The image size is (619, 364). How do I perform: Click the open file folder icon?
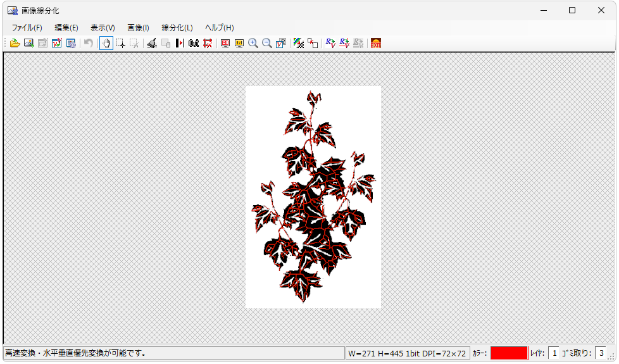point(15,43)
